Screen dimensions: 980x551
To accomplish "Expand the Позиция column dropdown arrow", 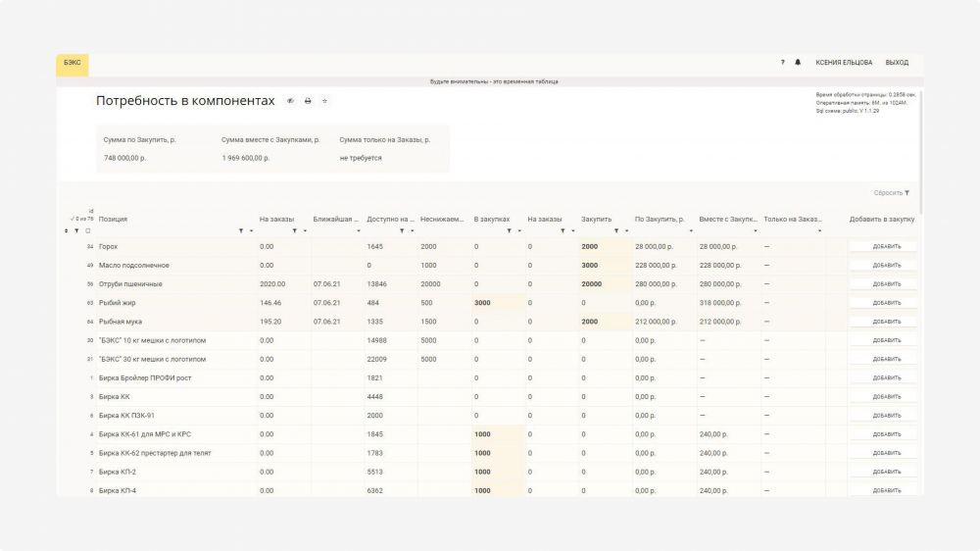I will pyautogui.click(x=251, y=230).
